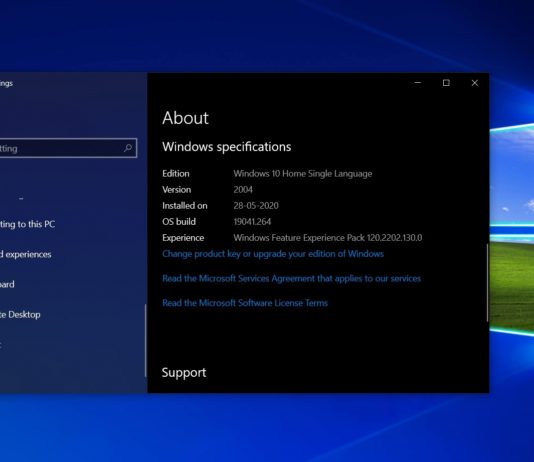Click the About page vertical scrollbar
534x462 pixels.
tap(487, 283)
